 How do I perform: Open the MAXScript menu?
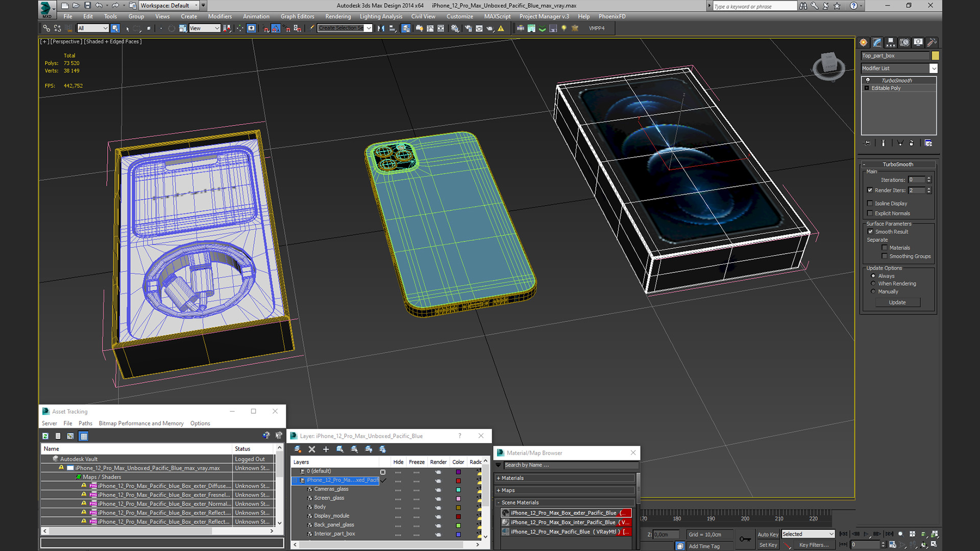coord(497,17)
